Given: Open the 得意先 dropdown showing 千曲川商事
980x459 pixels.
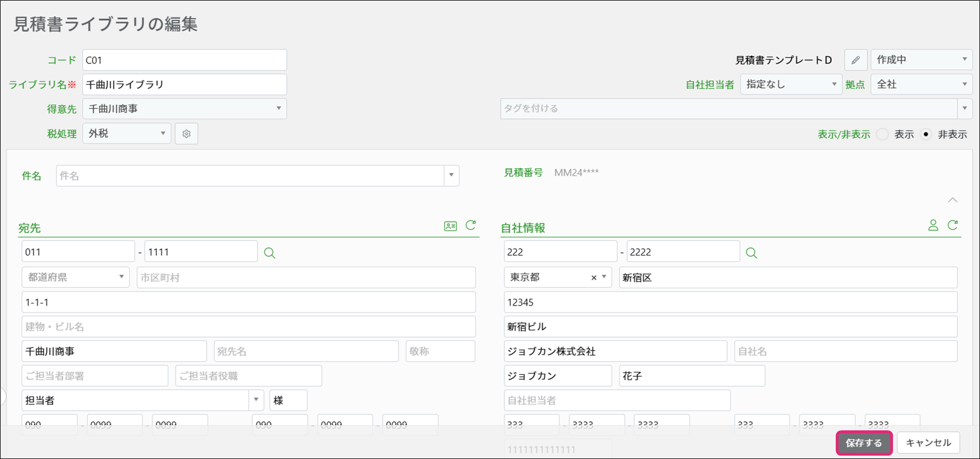Looking at the screenshot, I should pyautogui.click(x=184, y=109).
